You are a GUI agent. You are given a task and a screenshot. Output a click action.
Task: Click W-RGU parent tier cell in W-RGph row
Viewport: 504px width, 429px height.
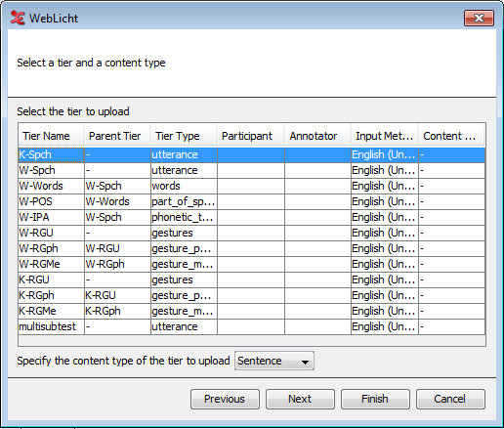(117, 248)
